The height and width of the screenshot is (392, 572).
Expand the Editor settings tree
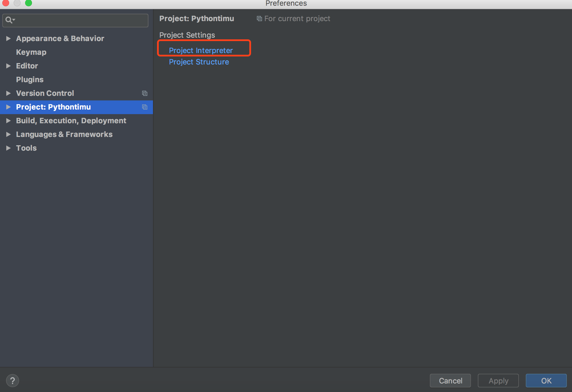pyautogui.click(x=8, y=66)
